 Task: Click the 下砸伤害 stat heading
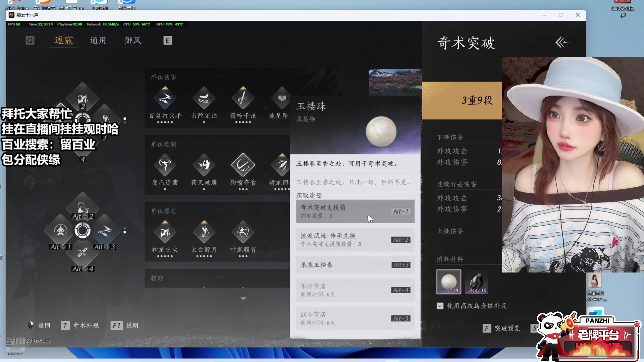coord(450,137)
